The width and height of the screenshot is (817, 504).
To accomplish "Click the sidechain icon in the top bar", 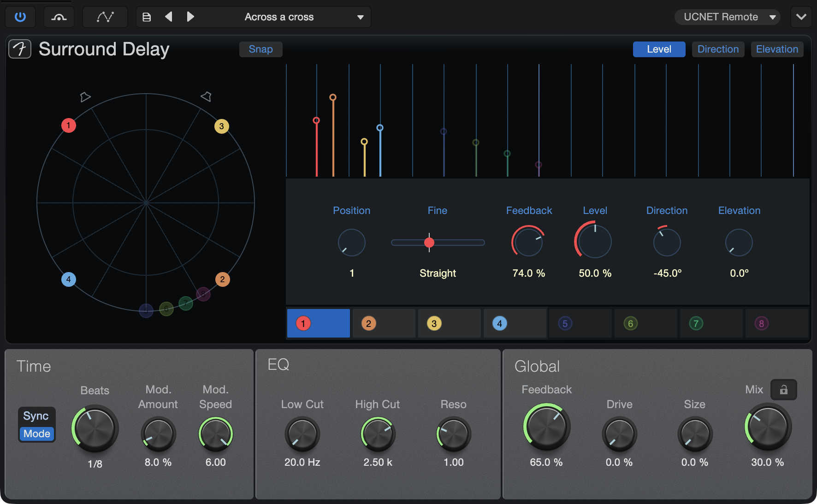I will [x=59, y=17].
